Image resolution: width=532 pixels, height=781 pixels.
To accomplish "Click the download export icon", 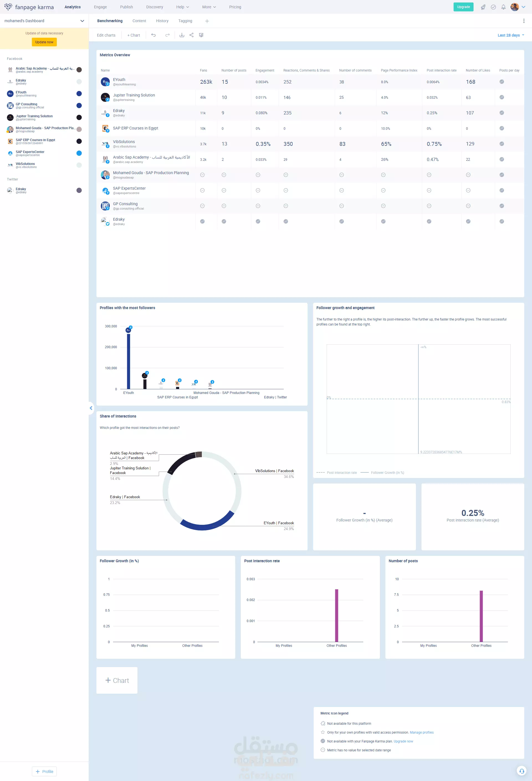I will pos(182,35).
